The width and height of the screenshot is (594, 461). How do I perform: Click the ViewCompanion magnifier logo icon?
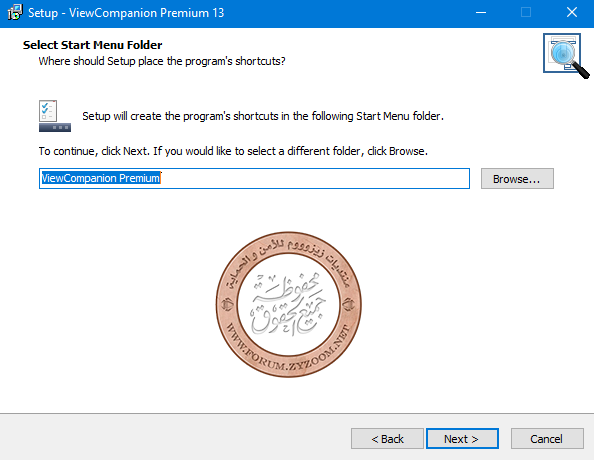click(566, 56)
